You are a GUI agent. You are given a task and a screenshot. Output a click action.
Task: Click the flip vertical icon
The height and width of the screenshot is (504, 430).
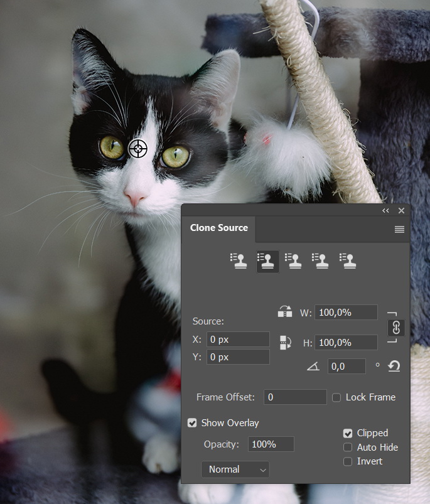point(285,342)
